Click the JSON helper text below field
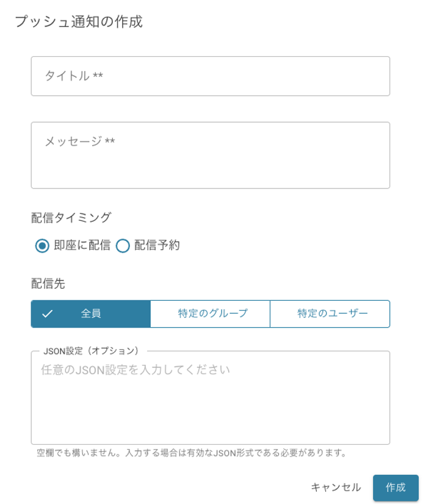This screenshot has height=504, width=423. pyautogui.click(x=191, y=453)
